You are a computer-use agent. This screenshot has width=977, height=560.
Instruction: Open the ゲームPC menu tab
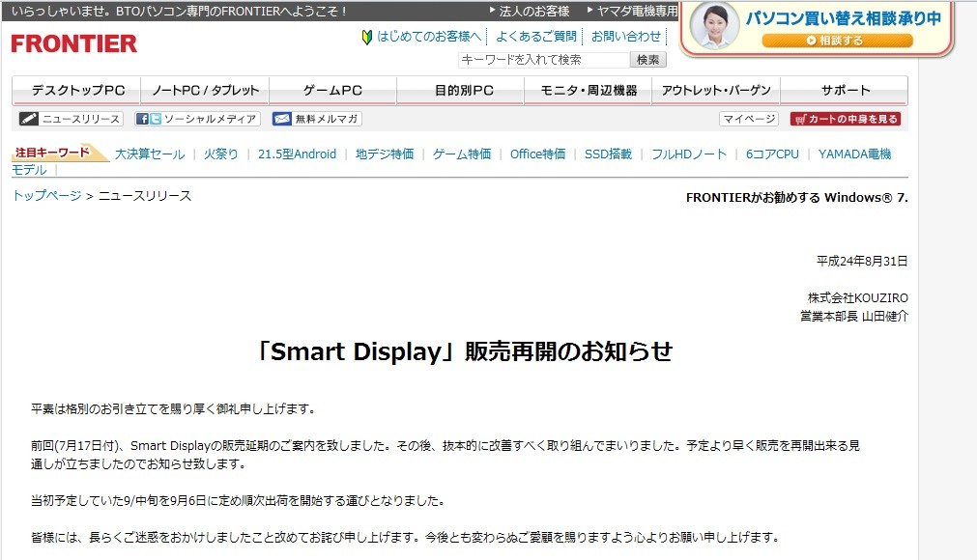(x=332, y=91)
